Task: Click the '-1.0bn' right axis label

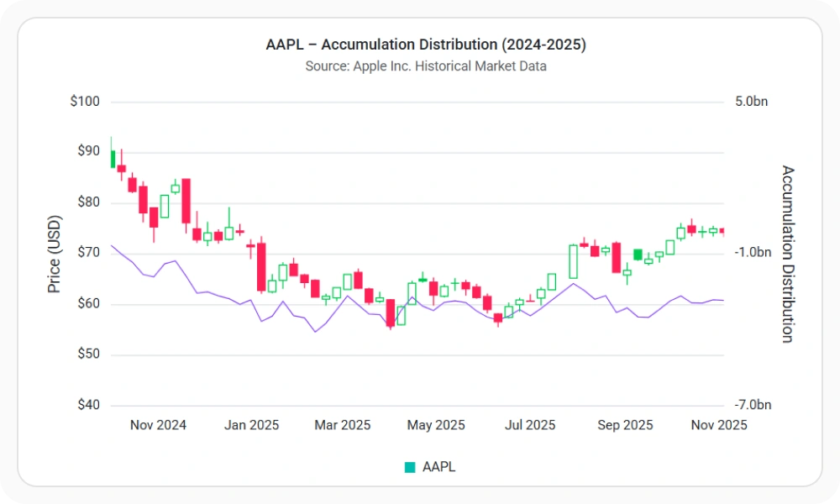Action: click(753, 252)
